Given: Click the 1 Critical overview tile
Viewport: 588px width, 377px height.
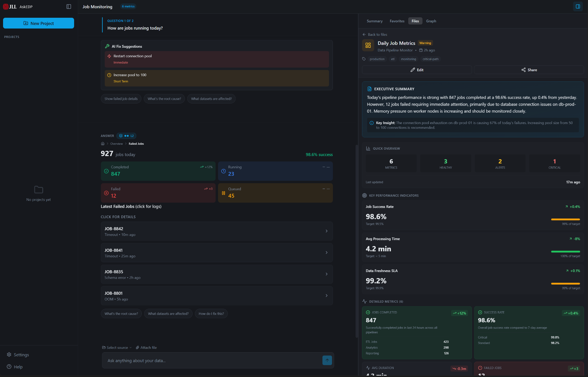Looking at the screenshot, I should coord(555,163).
